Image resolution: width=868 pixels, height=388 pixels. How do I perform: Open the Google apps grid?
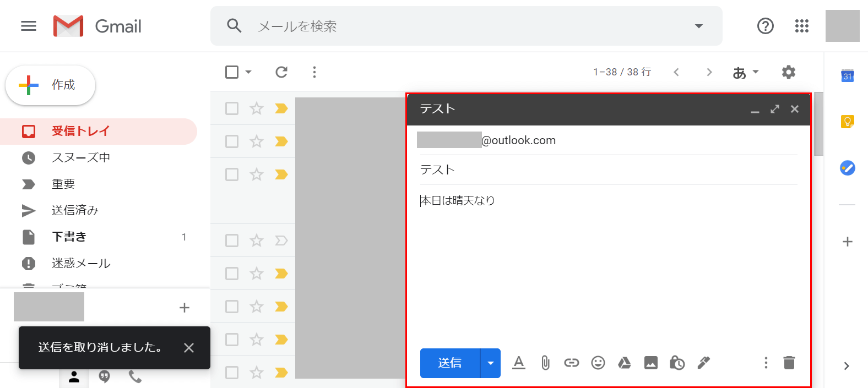point(802,26)
